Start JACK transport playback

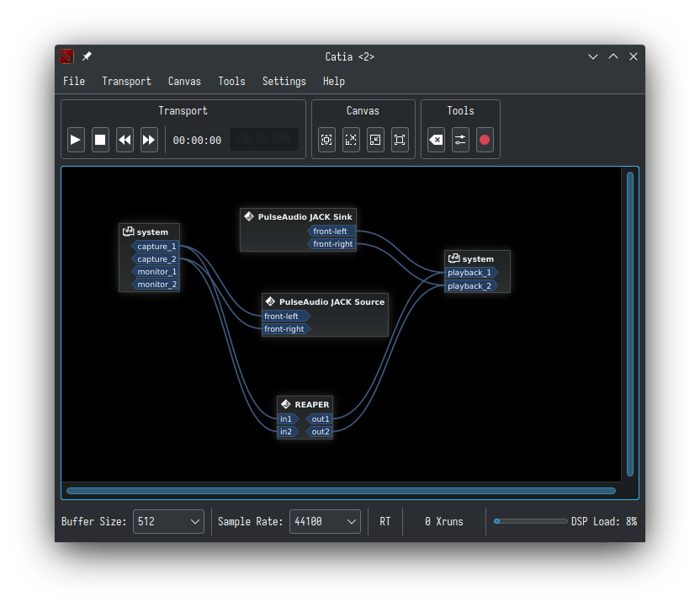76,140
